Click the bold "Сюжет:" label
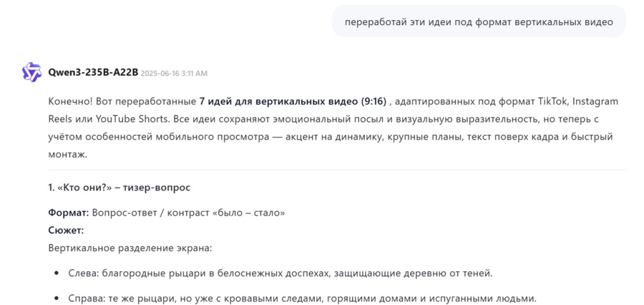The image size is (644, 305). [66, 230]
